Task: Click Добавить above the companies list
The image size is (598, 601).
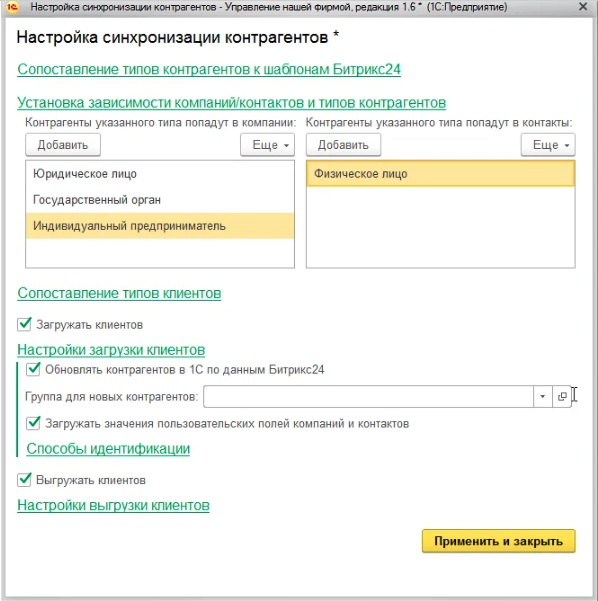Action: (63, 145)
